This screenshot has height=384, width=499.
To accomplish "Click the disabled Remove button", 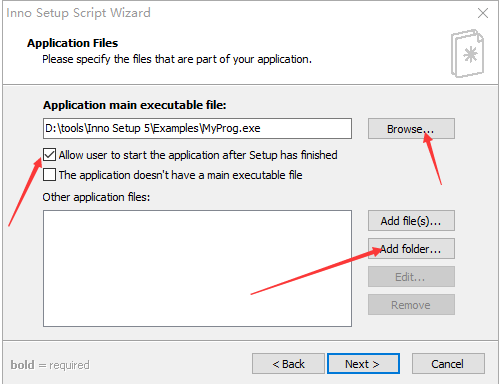I will (x=411, y=305).
